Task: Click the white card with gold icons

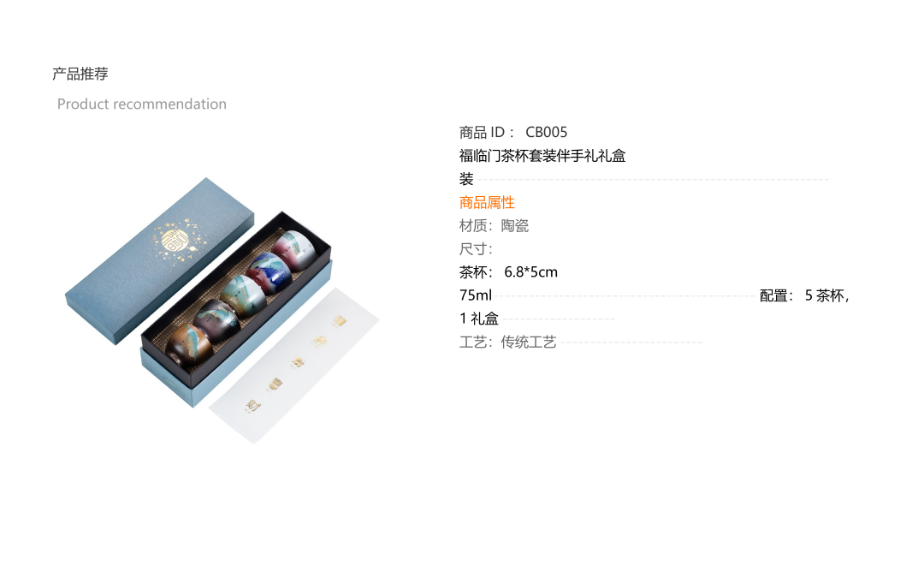Action: click(294, 366)
